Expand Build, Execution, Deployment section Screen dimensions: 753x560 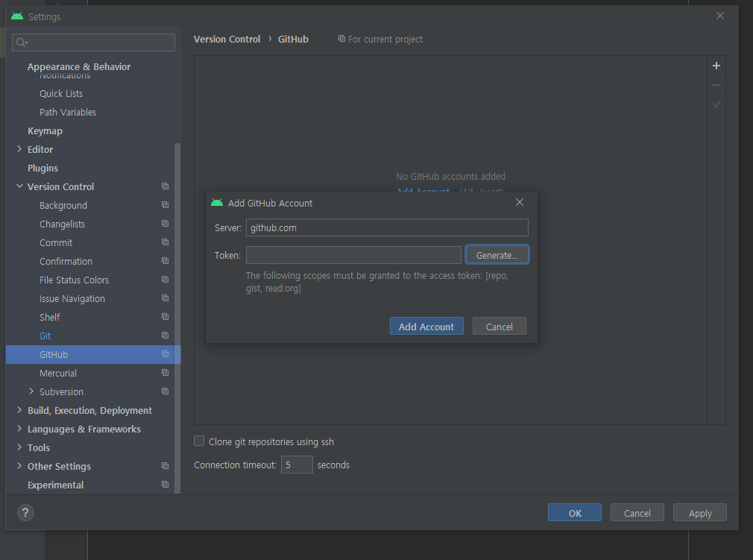(19, 410)
